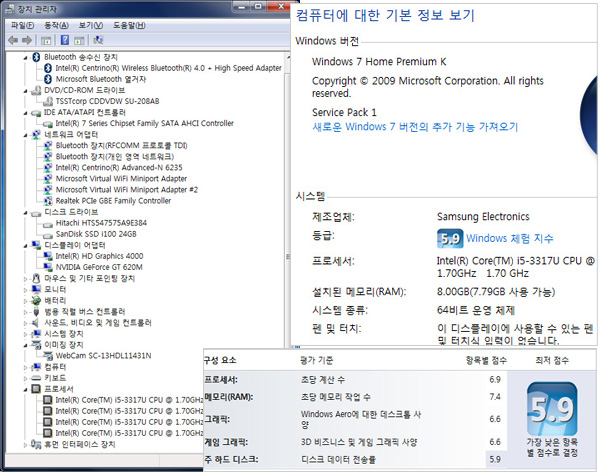Collapse the DVD/CD-ROM 드라이브 node
Screen dimensions: 600x475
click(x=26, y=91)
